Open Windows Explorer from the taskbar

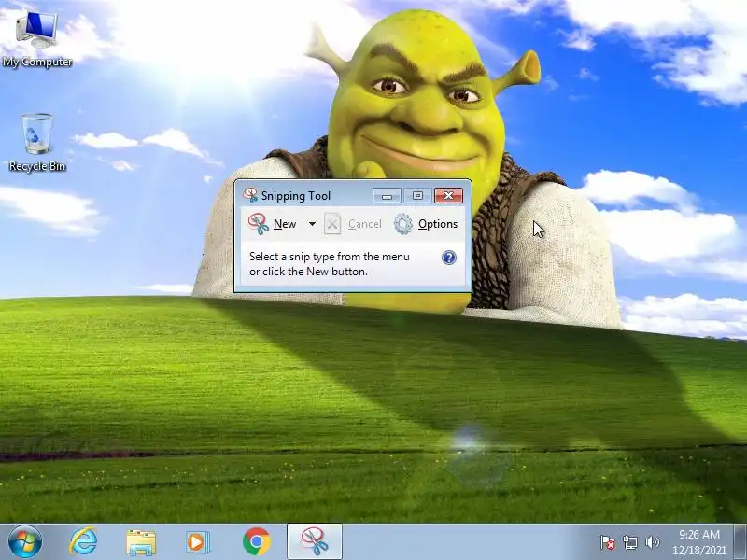(141, 542)
